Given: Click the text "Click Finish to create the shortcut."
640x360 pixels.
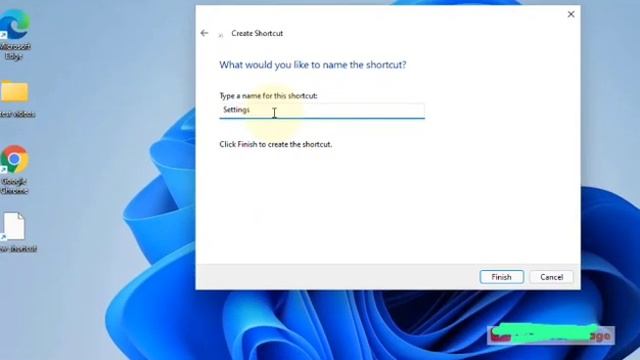Looking at the screenshot, I should point(276,144).
